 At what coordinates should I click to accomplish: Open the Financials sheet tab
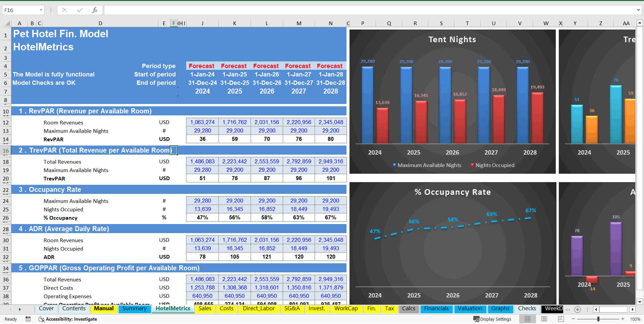pos(436,309)
